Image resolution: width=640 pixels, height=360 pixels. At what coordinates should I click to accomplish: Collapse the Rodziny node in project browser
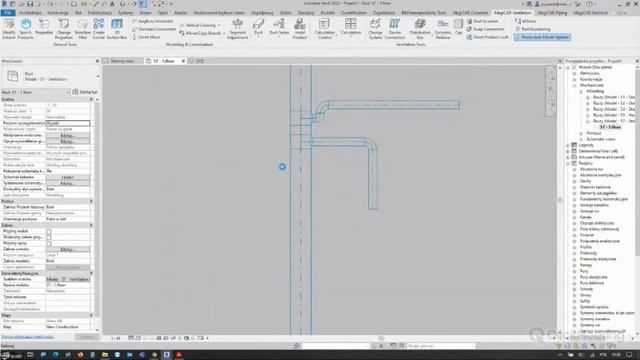568,163
